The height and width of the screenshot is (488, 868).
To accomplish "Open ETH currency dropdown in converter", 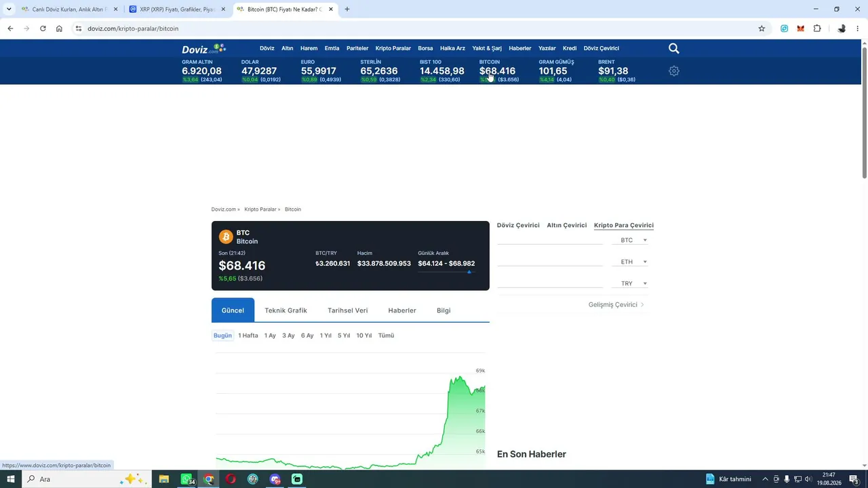I will pyautogui.click(x=634, y=262).
